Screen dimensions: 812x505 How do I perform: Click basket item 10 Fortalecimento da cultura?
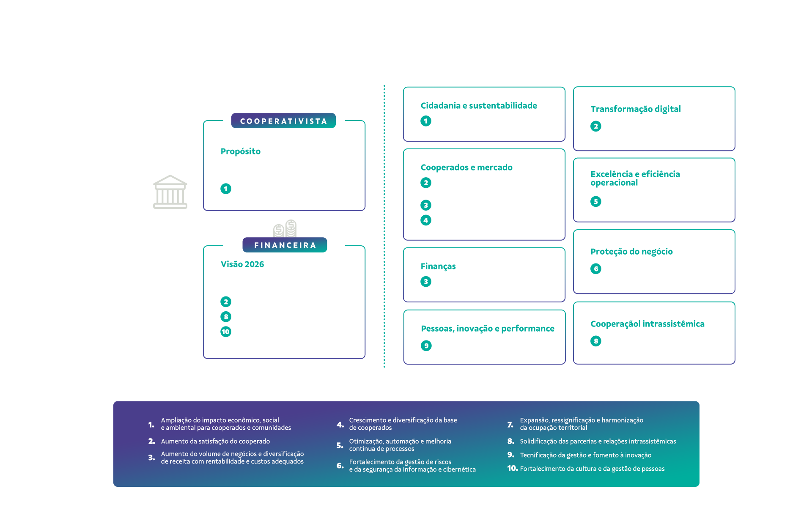point(592,469)
